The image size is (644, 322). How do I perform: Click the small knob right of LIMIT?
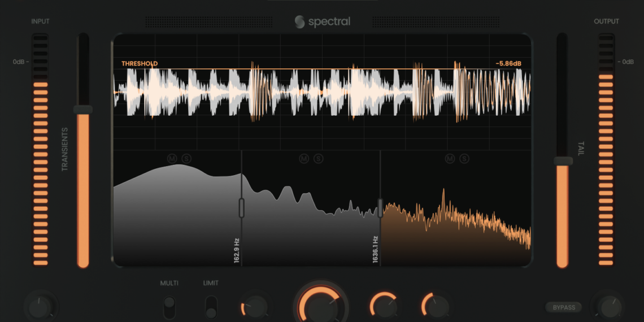point(255,307)
